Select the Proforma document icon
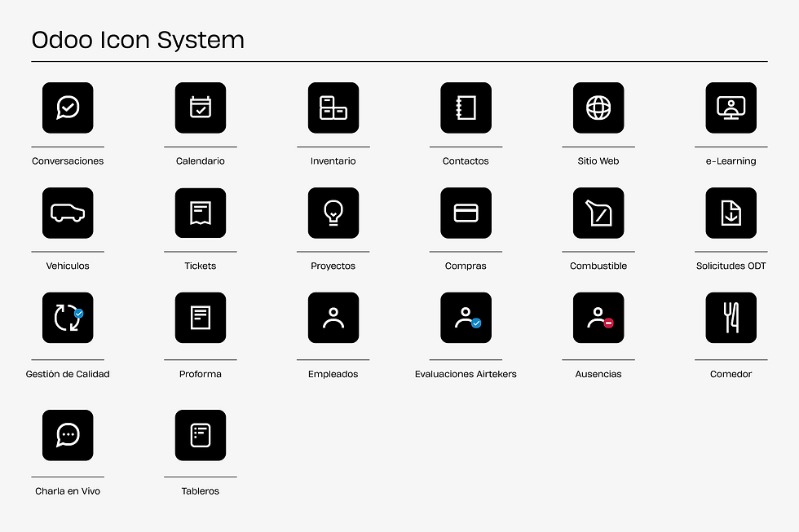799x532 pixels. 201,318
